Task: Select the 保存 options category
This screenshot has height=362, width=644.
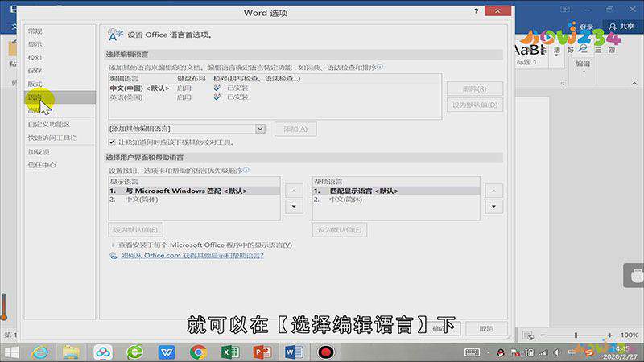Action: coord(60,71)
